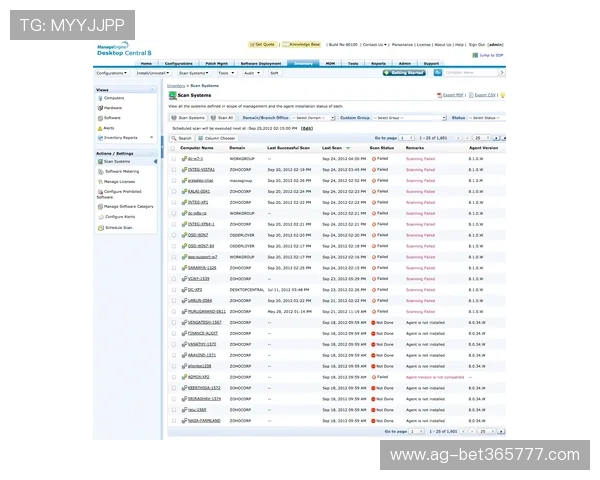Click the Schedule Scan icon in sidebar
The width and height of the screenshot is (600, 480).
click(100, 227)
